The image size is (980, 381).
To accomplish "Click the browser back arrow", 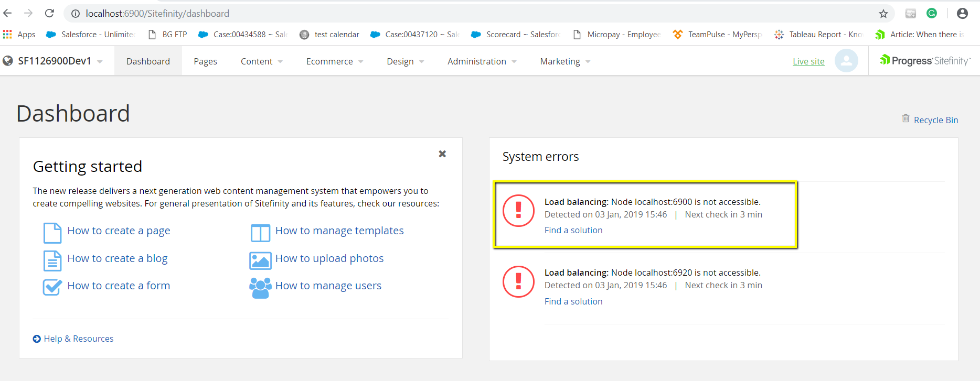I will 7,13.
